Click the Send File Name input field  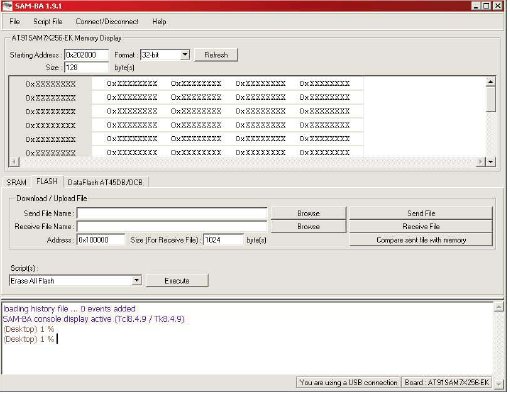click(172, 213)
